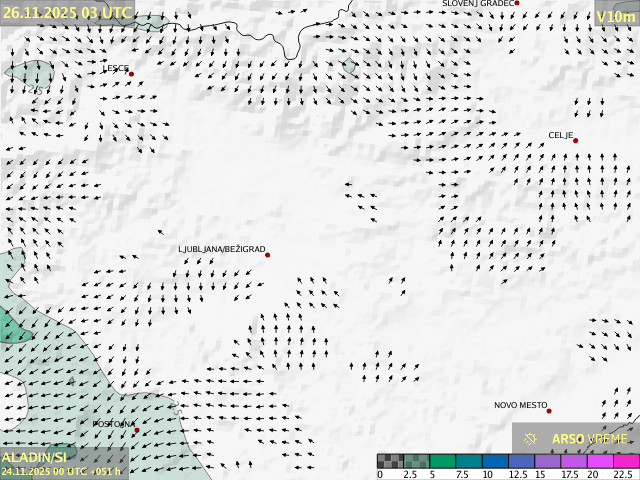Click the purple 15 m/s legend swatch

pyautogui.click(x=547, y=461)
